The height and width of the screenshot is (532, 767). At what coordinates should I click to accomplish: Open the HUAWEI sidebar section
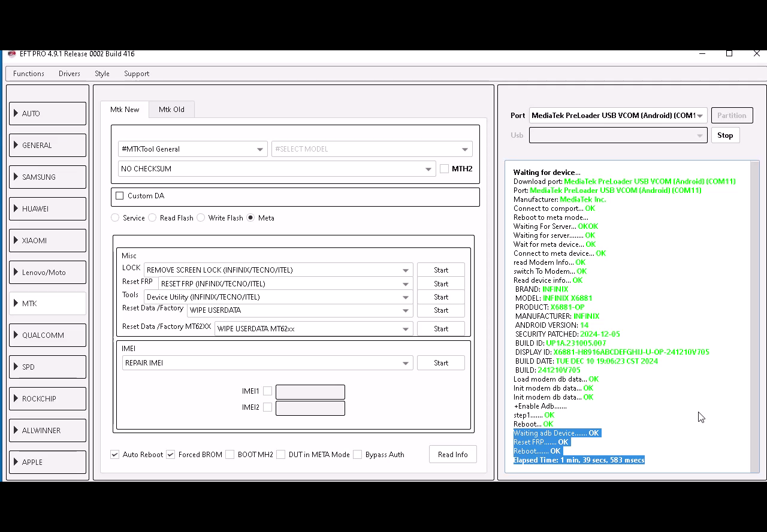pos(47,208)
